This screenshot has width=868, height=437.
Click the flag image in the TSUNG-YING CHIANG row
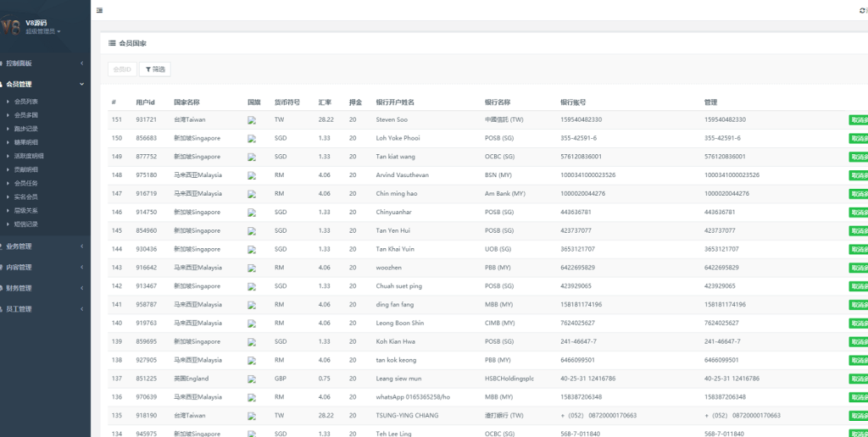[252, 417]
